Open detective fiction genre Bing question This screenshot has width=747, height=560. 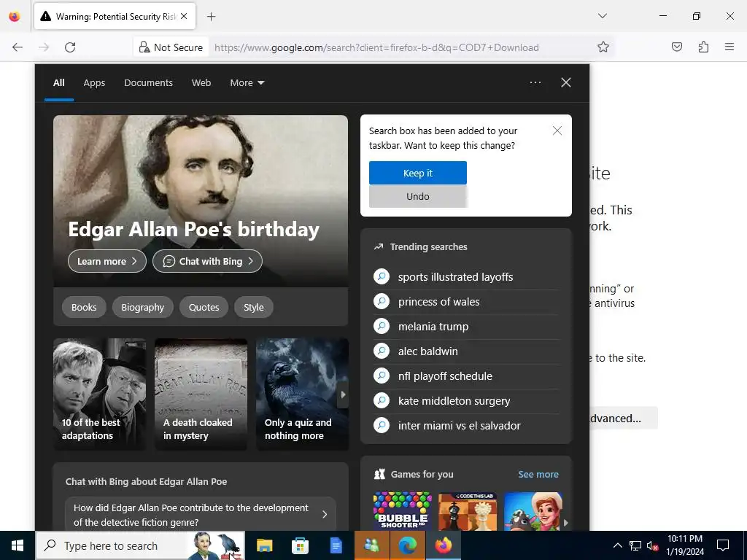click(x=201, y=515)
